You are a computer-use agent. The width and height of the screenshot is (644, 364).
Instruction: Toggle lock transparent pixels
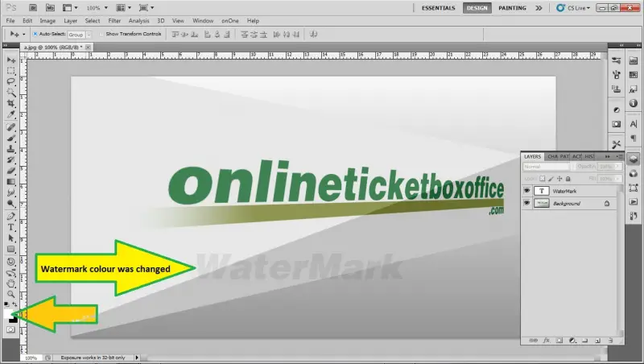[543, 179]
